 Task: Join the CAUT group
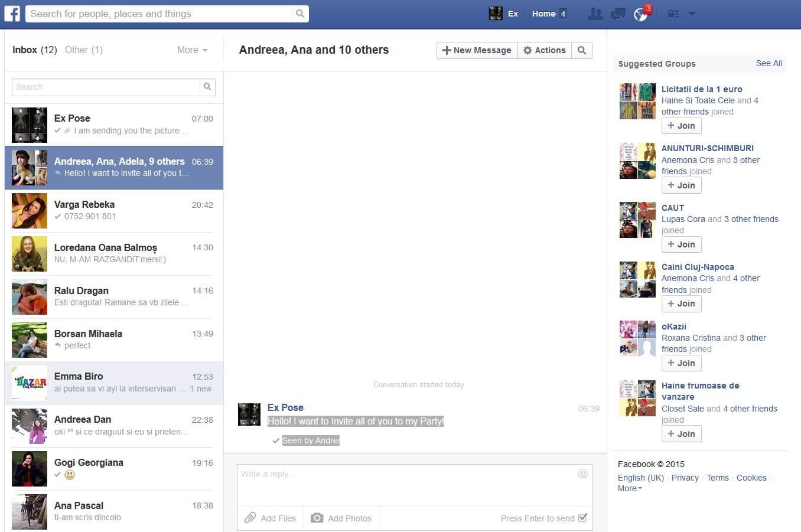click(681, 244)
